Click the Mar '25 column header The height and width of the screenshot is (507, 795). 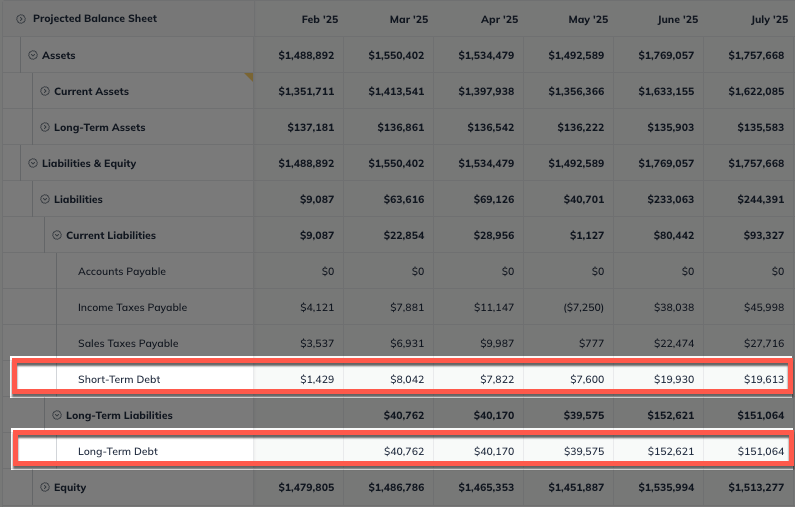tap(409, 19)
